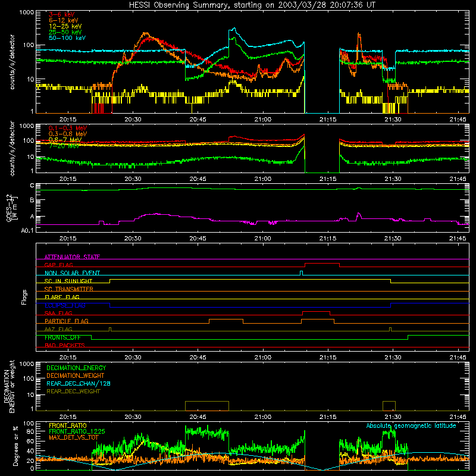Select the FRONT_RATIO_1225 legend label
476x476 pixels.
click(x=77, y=431)
